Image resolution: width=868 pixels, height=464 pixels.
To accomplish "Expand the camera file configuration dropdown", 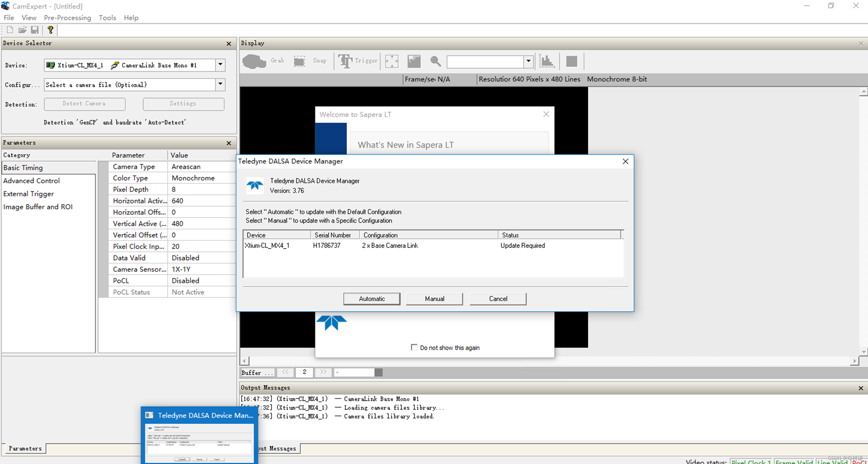I will coord(220,84).
